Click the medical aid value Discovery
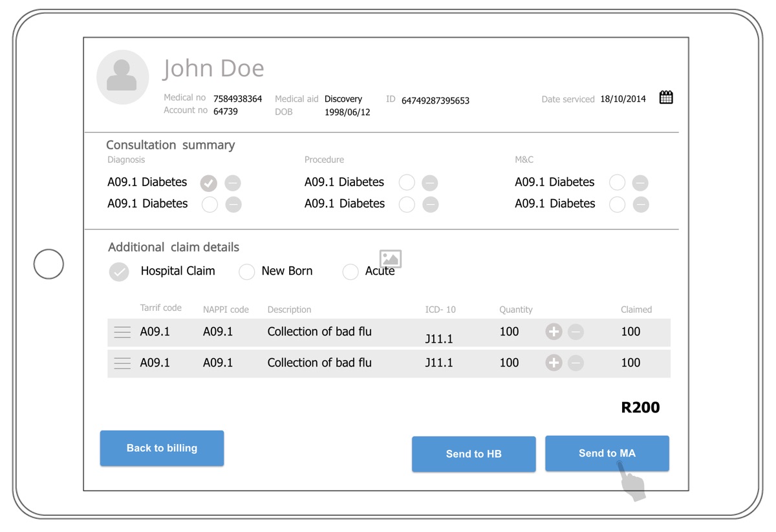The width and height of the screenshot is (776, 532). 343,99
